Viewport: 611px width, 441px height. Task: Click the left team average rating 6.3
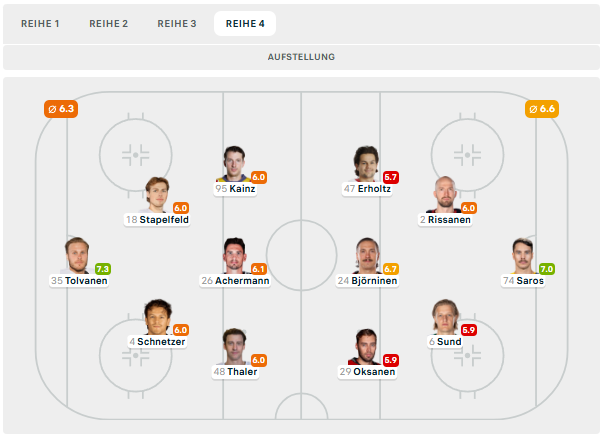(x=61, y=108)
